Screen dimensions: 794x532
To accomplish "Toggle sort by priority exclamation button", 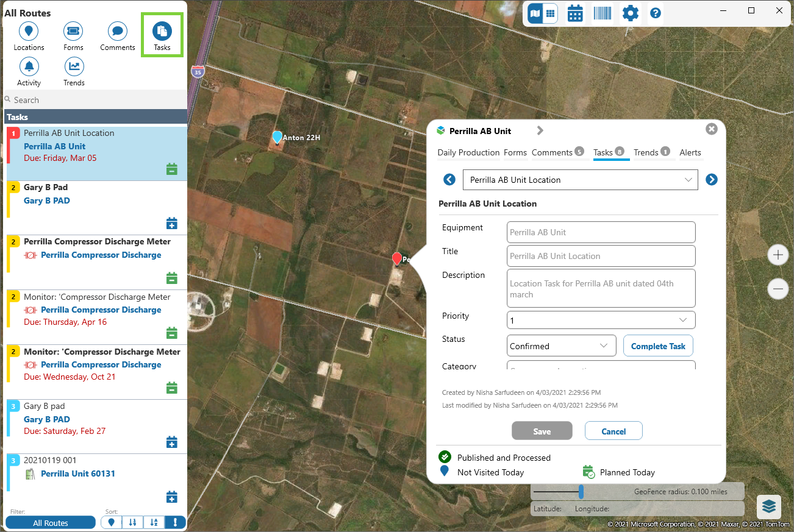I will tap(175, 522).
